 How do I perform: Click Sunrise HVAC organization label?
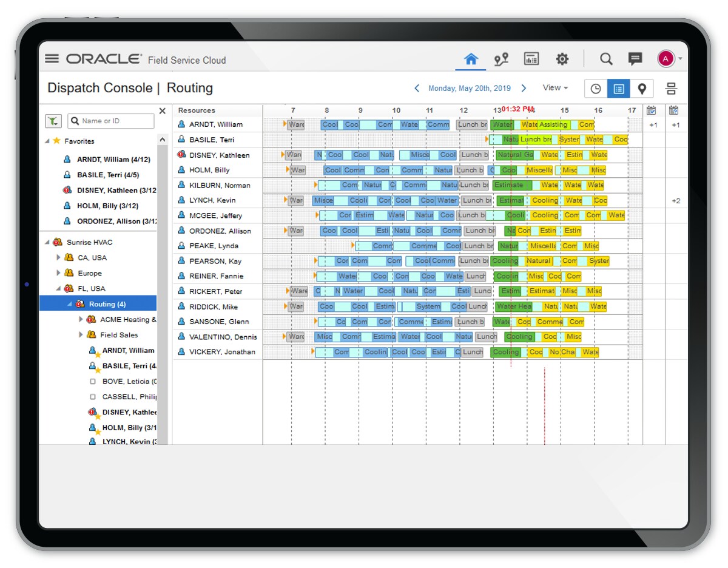pos(89,242)
